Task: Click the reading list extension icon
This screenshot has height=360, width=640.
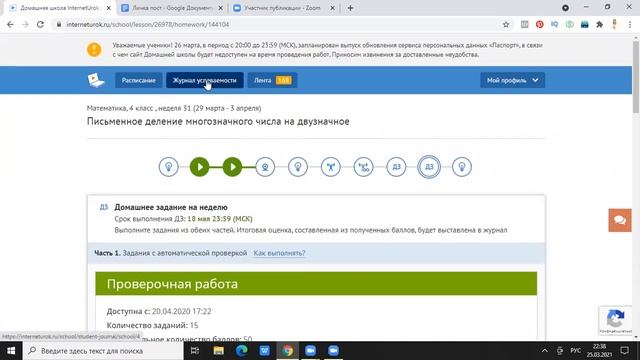Action: pos(524,24)
